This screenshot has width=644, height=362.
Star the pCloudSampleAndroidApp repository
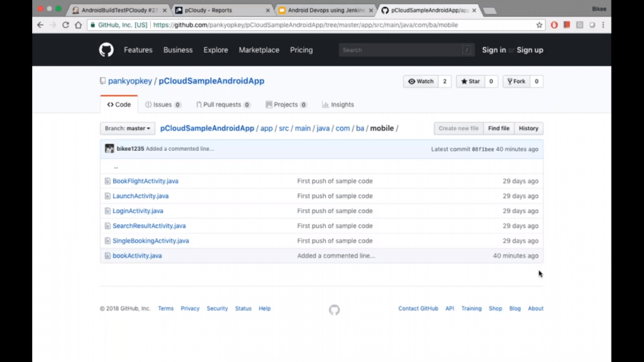(x=470, y=81)
